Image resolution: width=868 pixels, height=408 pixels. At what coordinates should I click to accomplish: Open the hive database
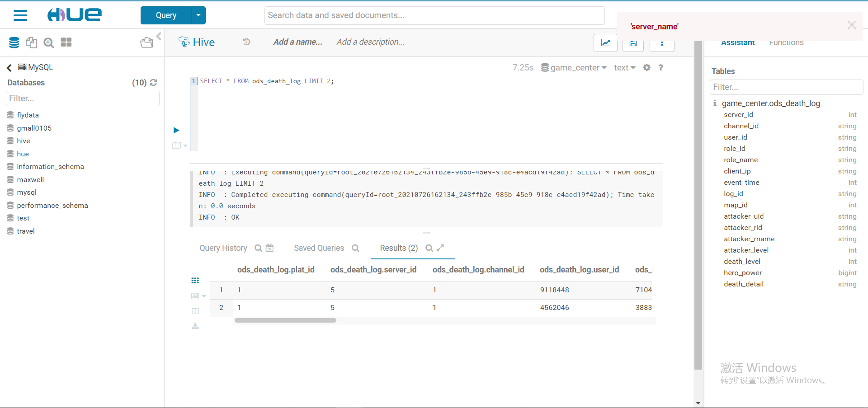[24, 141]
